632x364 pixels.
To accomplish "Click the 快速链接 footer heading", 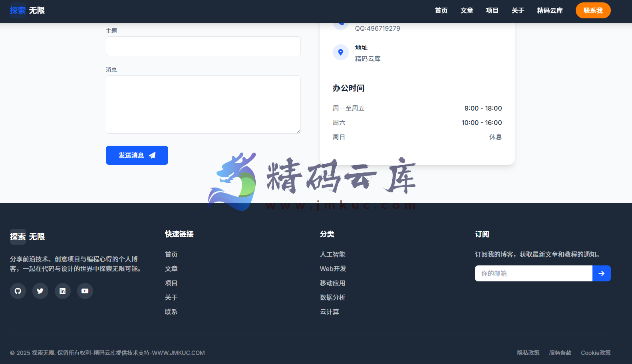I will coord(179,234).
